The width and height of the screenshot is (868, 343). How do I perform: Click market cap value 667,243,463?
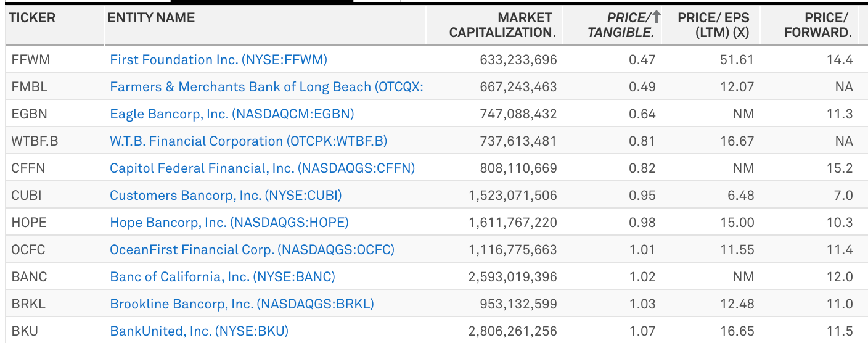coord(518,87)
